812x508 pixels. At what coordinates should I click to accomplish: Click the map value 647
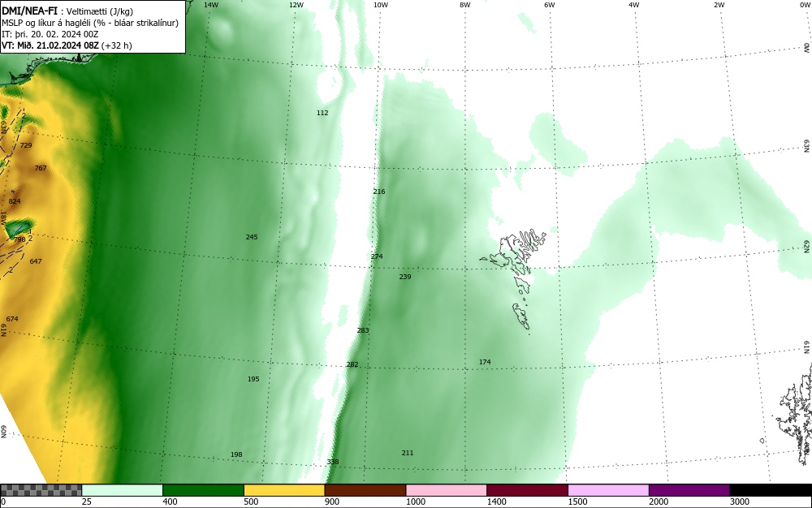[x=36, y=261]
